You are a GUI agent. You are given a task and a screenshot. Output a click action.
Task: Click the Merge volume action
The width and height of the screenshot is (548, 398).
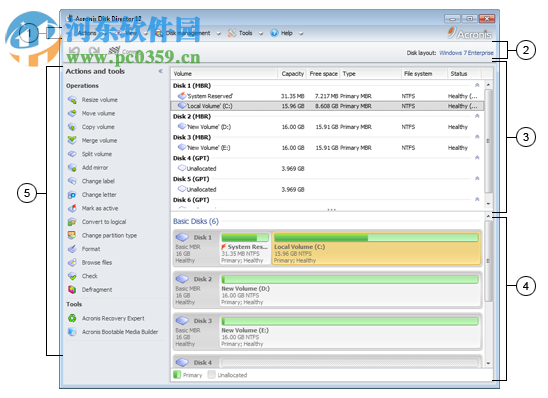[x=99, y=140]
